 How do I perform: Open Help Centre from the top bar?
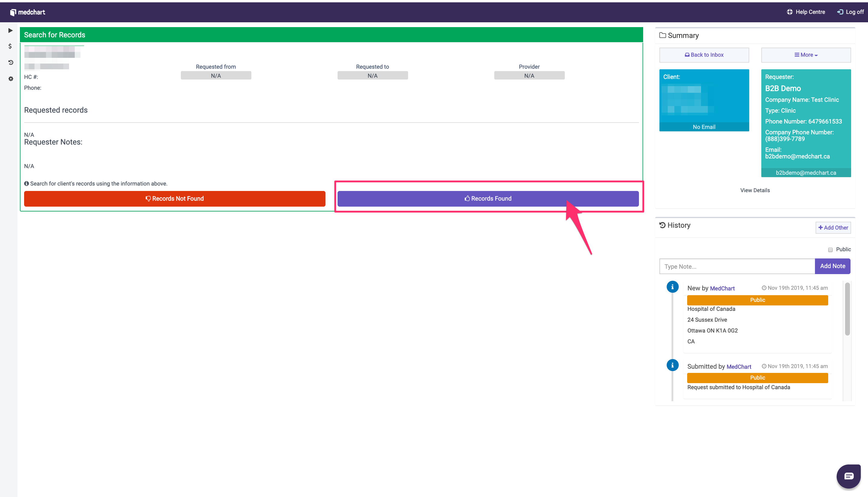(806, 12)
